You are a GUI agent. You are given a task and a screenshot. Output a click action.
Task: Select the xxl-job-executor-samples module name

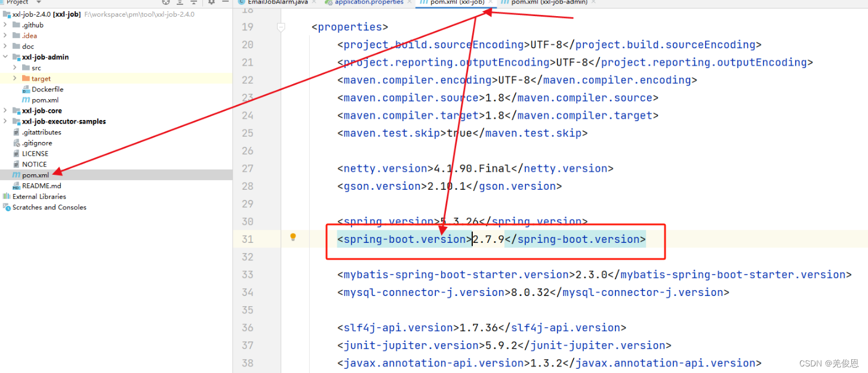(x=64, y=122)
